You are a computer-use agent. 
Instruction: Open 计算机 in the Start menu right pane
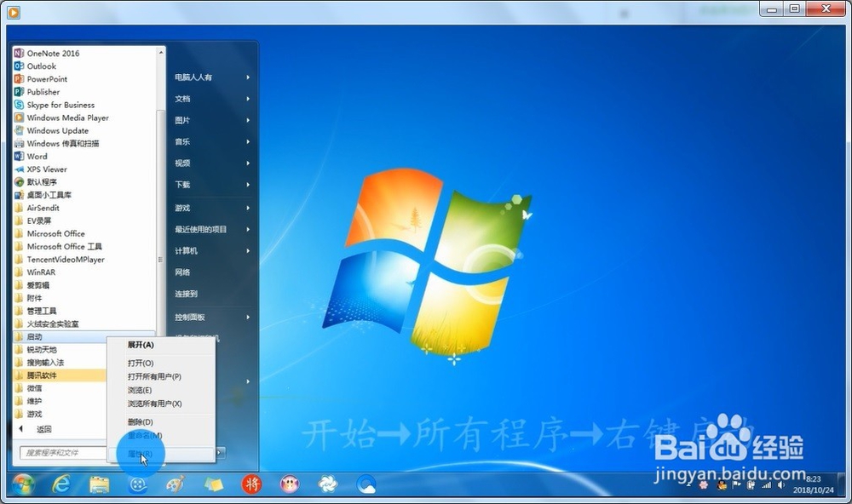tap(186, 251)
